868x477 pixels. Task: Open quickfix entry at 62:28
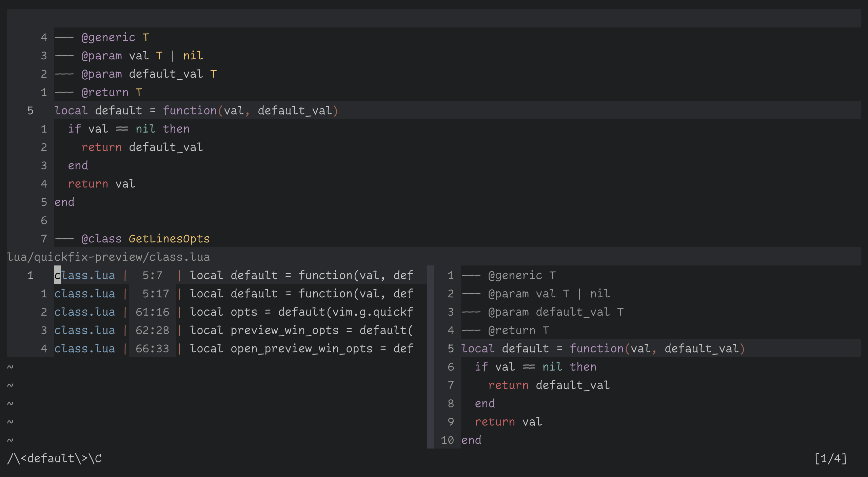[x=233, y=330]
